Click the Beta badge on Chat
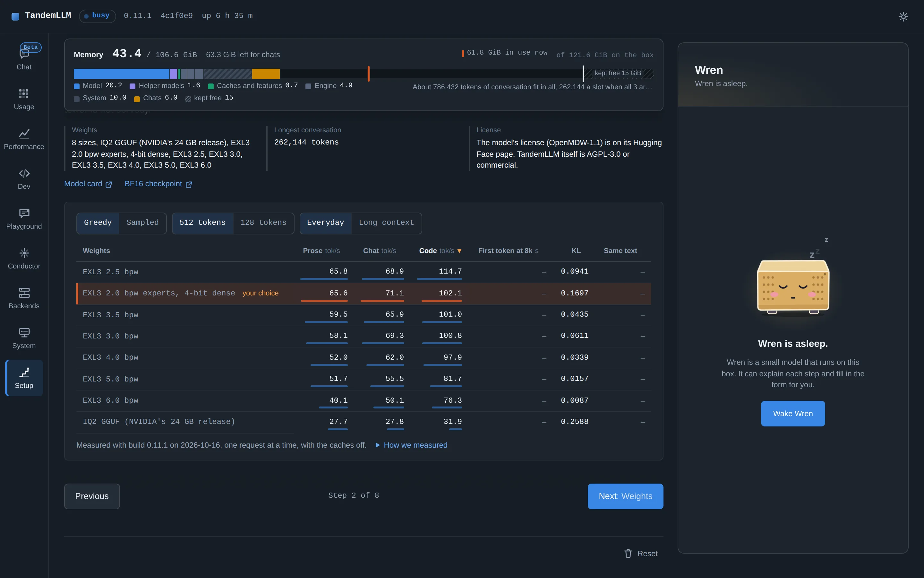Image resolution: width=924 pixels, height=578 pixels. (30, 47)
